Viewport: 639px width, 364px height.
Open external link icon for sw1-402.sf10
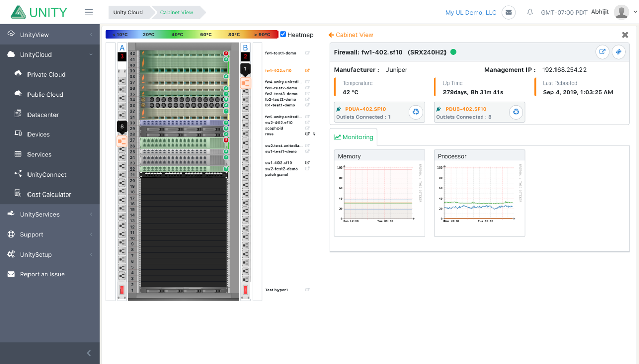308,163
